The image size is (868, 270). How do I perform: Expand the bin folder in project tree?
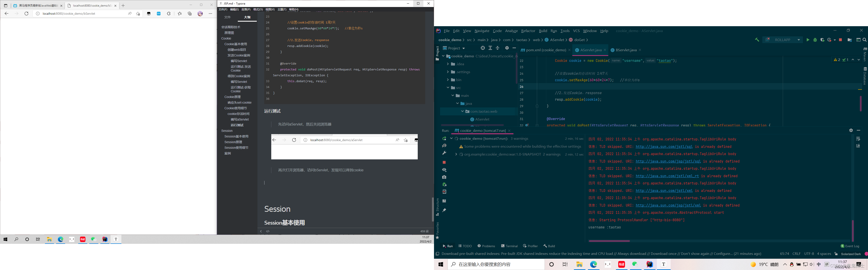(x=448, y=80)
